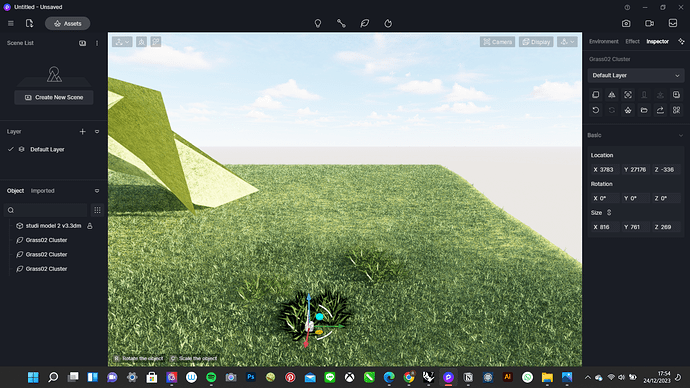Image resolution: width=690 pixels, height=388 pixels.
Task: Select the leaf vegetation brush tool
Action: point(364,23)
